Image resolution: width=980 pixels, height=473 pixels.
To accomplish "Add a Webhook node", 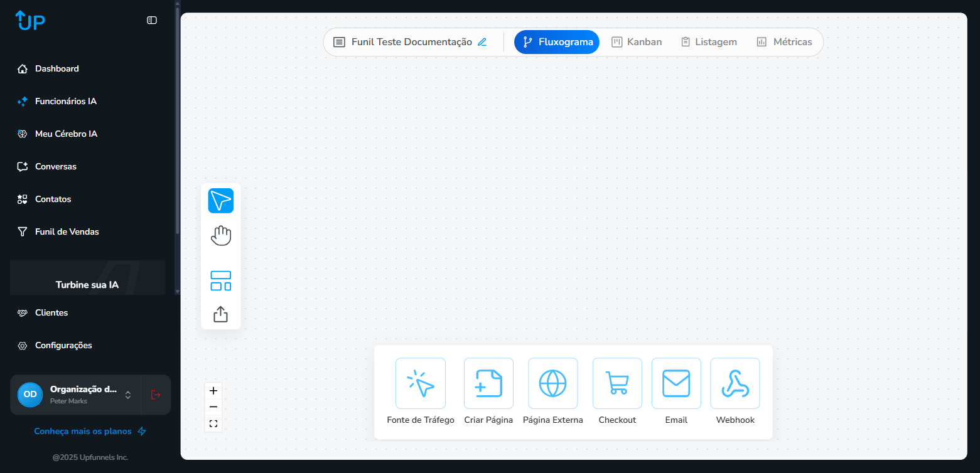I will tap(735, 383).
